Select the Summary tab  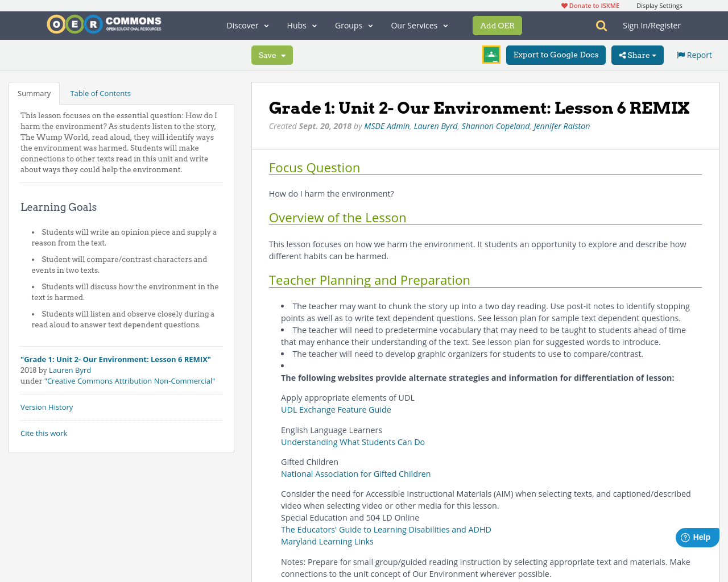point(34,92)
